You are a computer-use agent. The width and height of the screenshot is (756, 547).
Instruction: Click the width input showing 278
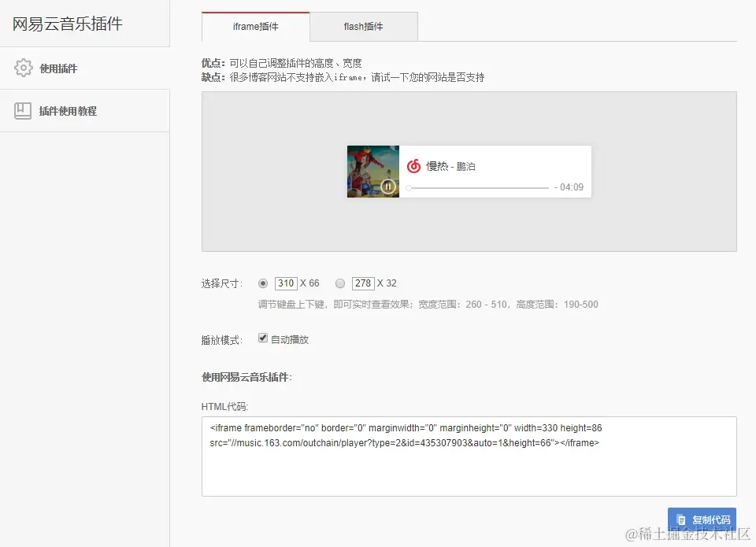tap(363, 283)
